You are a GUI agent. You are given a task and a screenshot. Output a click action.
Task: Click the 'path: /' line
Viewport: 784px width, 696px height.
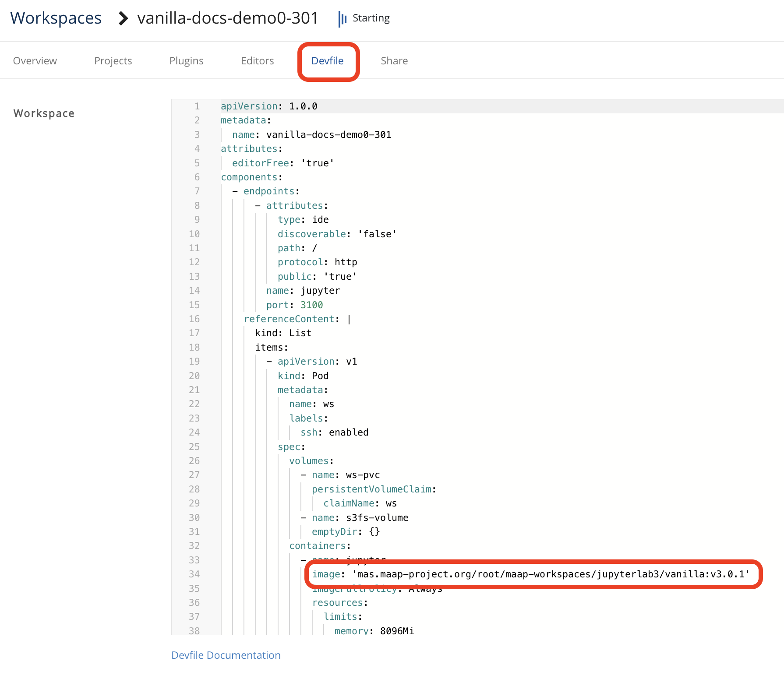[x=297, y=248]
